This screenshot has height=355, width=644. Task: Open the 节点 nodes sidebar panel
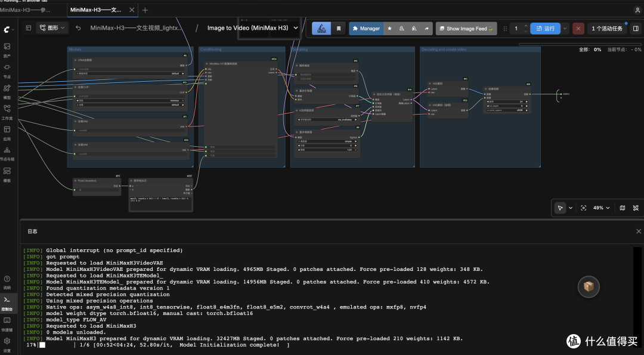click(x=7, y=70)
